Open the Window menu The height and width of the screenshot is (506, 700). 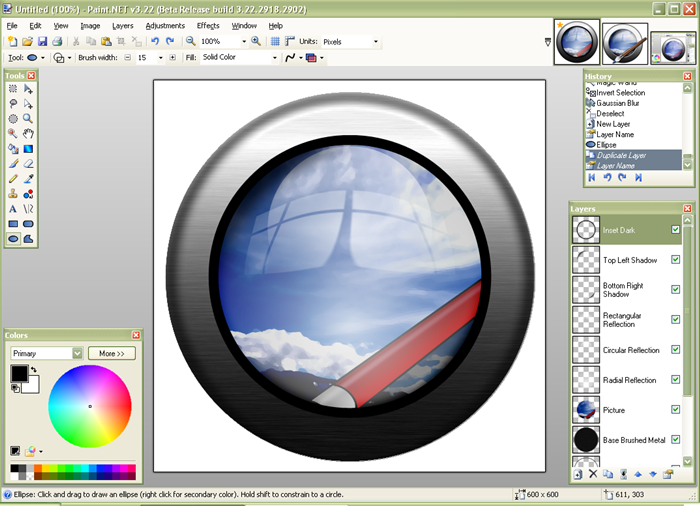(x=244, y=26)
